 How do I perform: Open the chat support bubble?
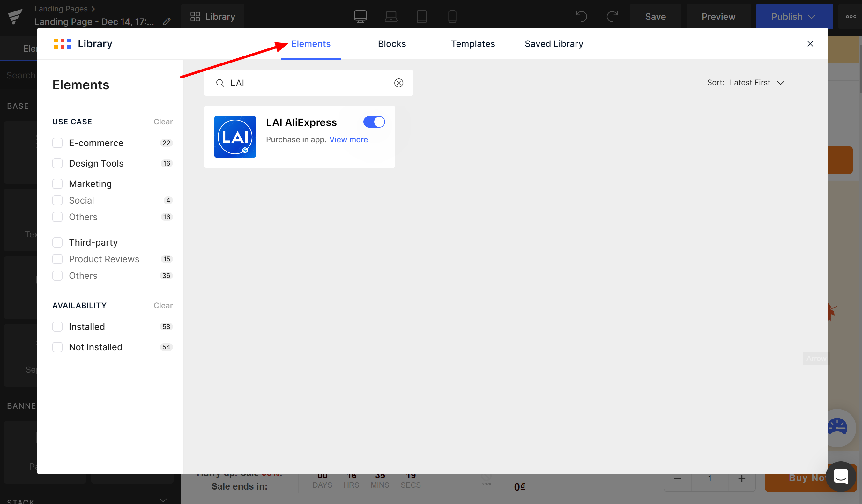841,476
